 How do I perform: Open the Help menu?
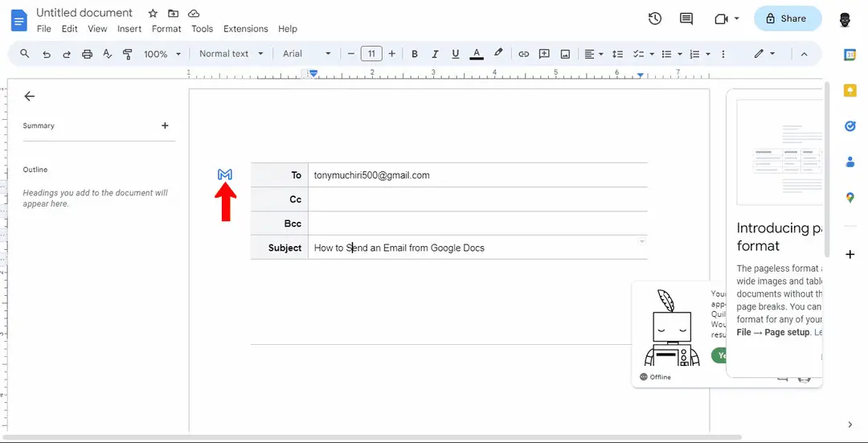(288, 29)
